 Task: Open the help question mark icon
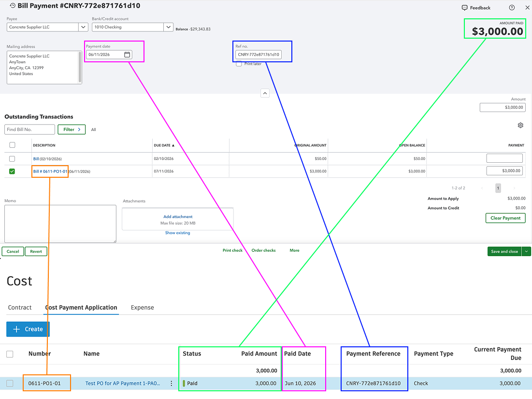(512, 7)
